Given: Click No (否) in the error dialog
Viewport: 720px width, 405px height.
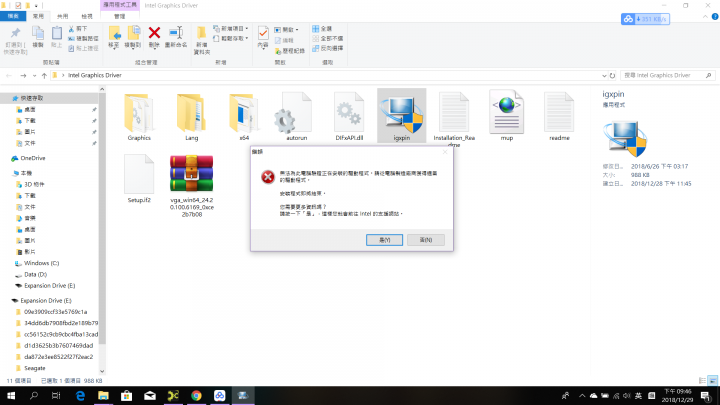Looking at the screenshot, I should click(x=426, y=240).
